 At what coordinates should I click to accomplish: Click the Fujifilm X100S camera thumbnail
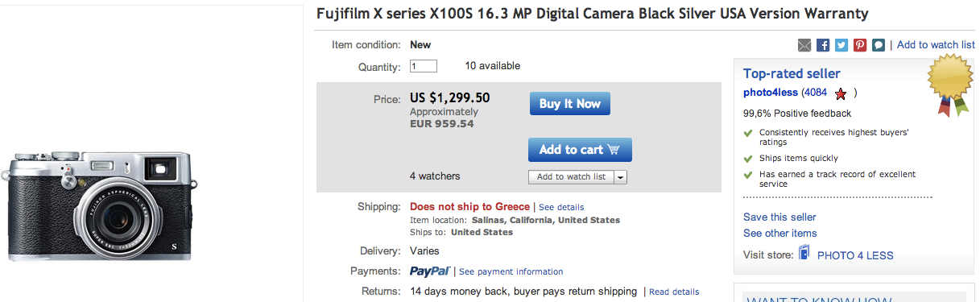[x=101, y=206]
